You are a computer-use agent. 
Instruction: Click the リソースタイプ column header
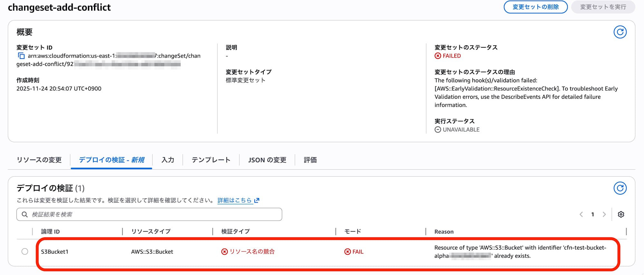[x=151, y=232]
